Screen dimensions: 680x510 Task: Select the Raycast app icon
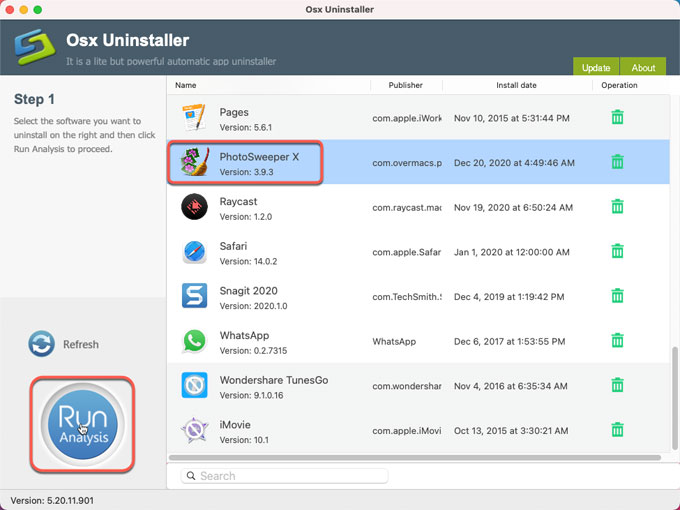coord(194,206)
